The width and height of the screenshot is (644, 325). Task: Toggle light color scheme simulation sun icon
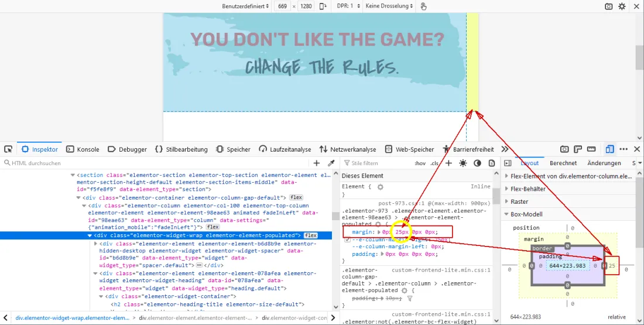463,163
